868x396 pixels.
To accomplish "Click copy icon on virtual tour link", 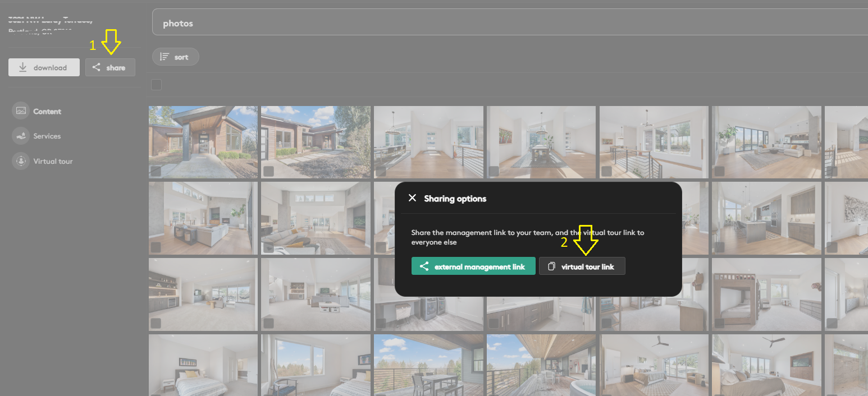I will tap(552, 267).
